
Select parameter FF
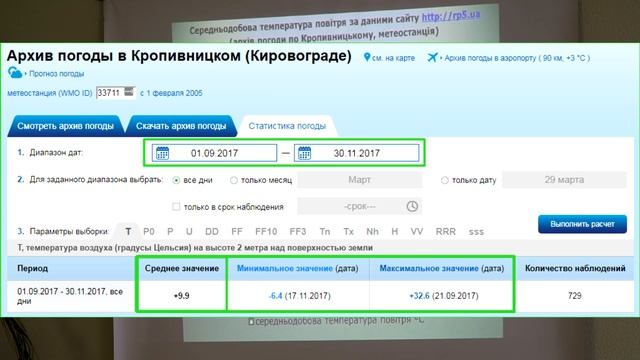pyautogui.click(x=237, y=231)
